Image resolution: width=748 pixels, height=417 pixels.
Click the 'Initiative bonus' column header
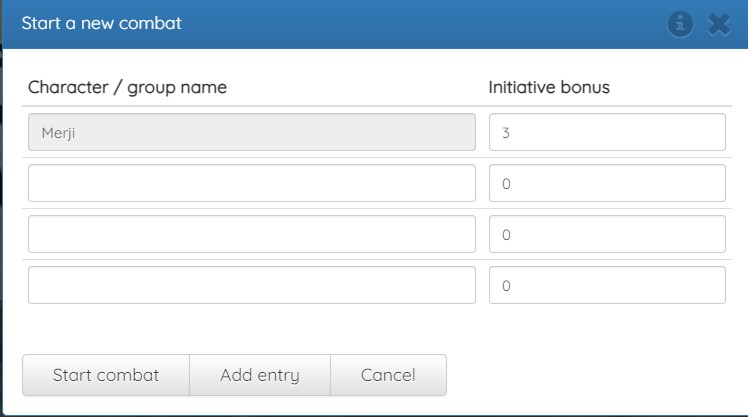pyautogui.click(x=549, y=87)
